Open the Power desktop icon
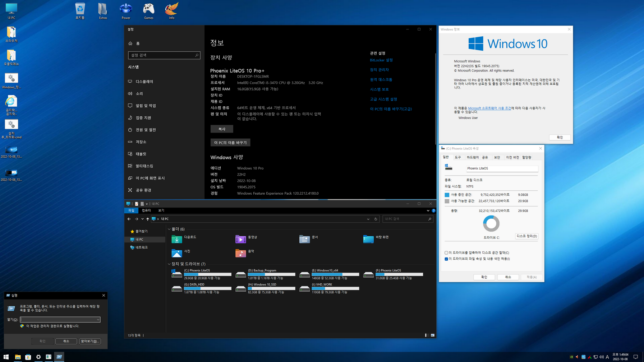Screen dimensions: 644x362 coord(126,11)
